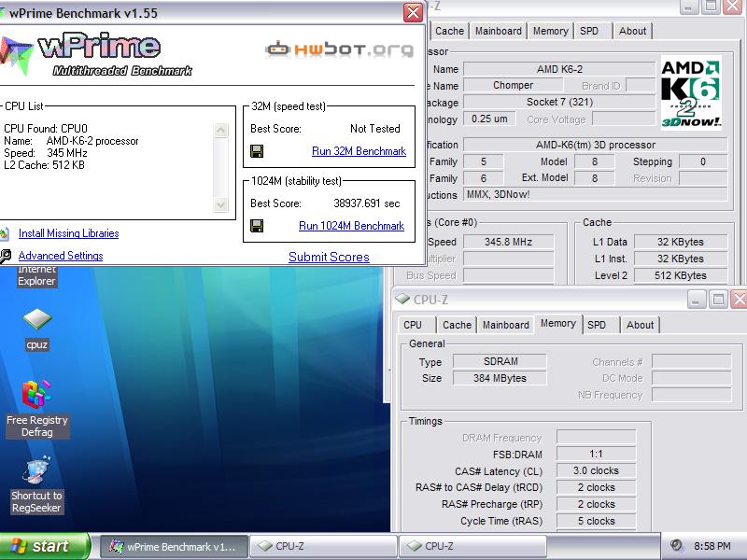Switch to About tab in front CPU-Z window

tap(640, 325)
